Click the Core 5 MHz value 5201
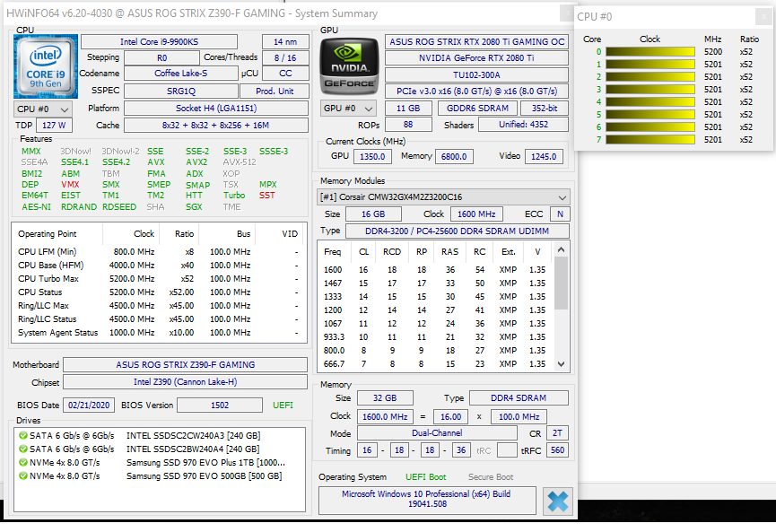 tap(713, 114)
